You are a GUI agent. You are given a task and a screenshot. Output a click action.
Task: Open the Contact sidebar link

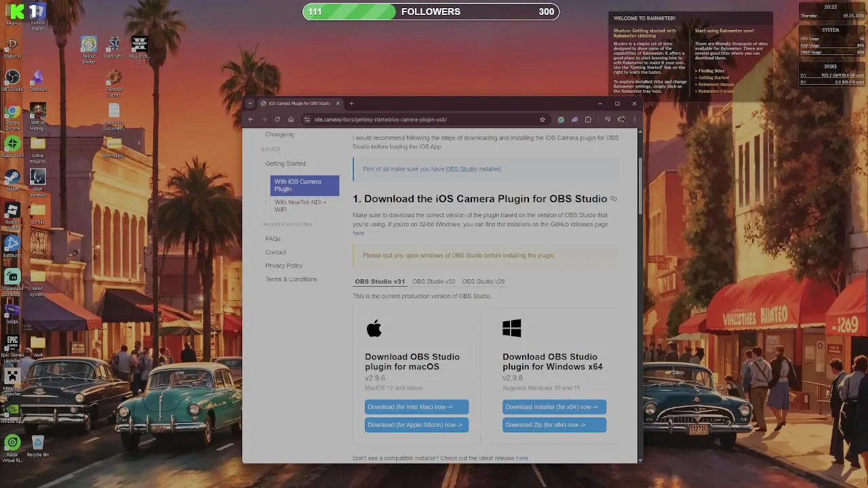coord(275,252)
